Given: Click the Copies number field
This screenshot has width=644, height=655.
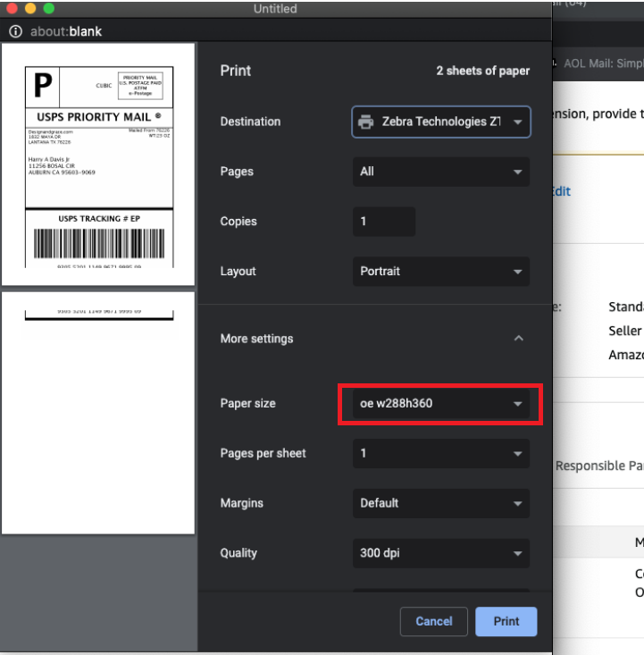Looking at the screenshot, I should [384, 222].
